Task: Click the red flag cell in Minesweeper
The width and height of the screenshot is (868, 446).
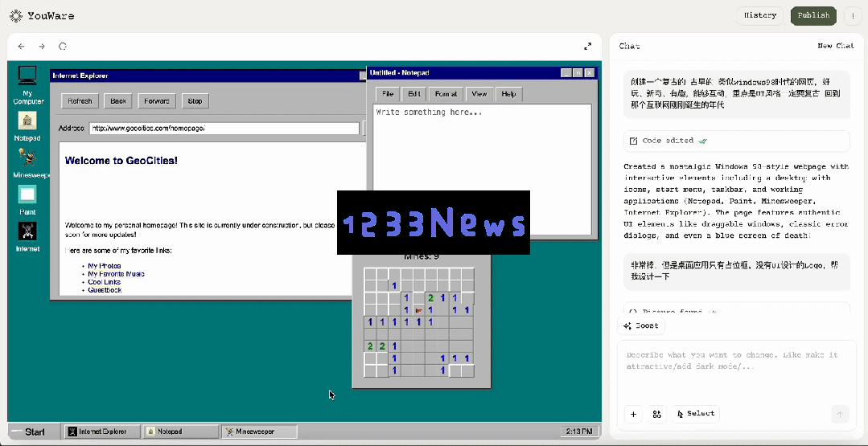Action: [x=418, y=311]
